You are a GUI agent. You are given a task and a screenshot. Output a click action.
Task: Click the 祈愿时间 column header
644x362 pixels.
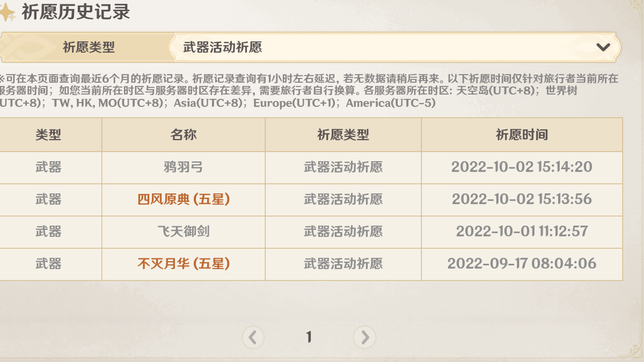(522, 135)
